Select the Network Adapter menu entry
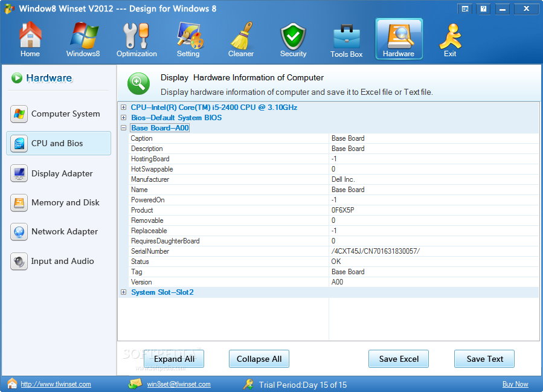543x392 pixels. tap(59, 232)
